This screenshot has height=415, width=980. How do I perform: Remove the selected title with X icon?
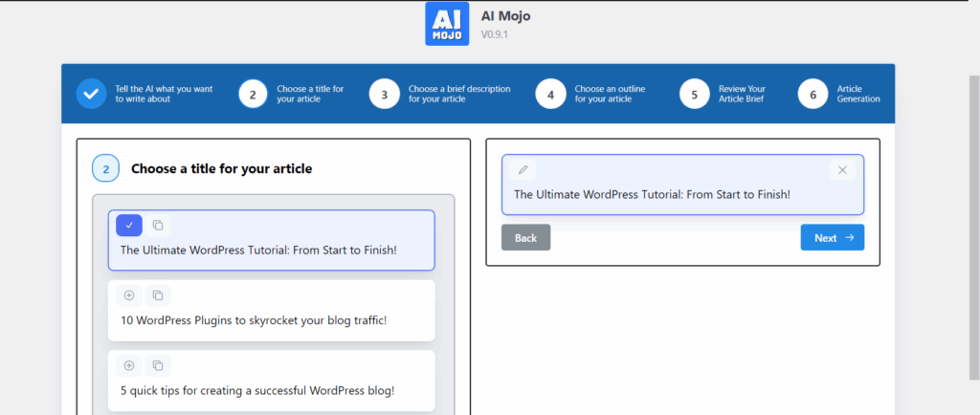coord(842,170)
